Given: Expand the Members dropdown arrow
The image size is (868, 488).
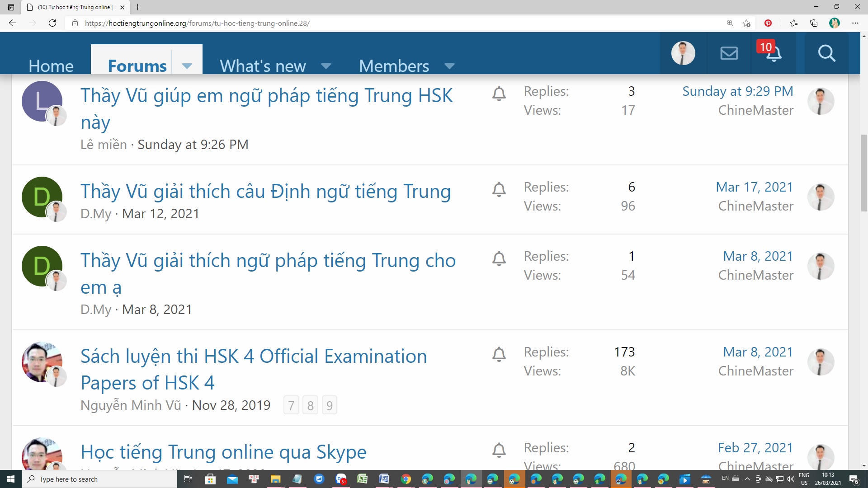Looking at the screenshot, I should 449,66.
